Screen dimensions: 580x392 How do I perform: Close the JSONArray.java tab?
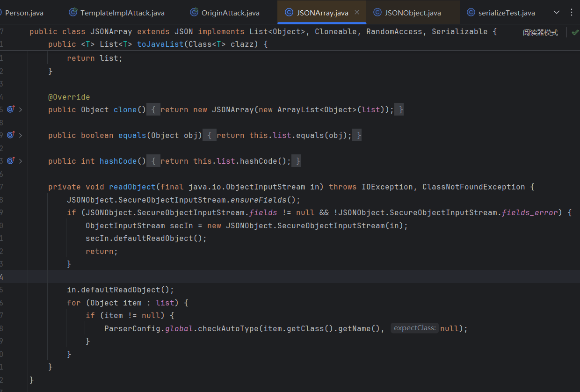pos(357,12)
